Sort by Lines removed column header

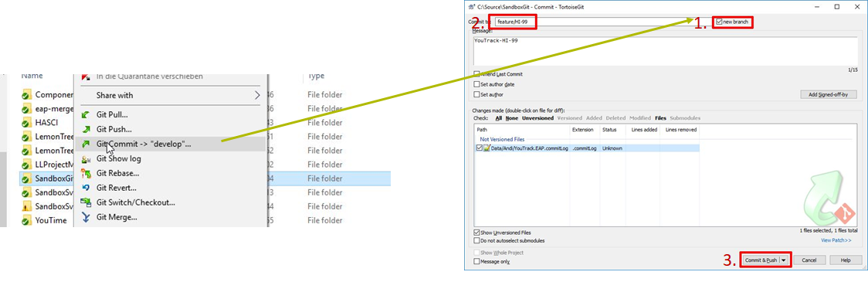pyautogui.click(x=680, y=130)
